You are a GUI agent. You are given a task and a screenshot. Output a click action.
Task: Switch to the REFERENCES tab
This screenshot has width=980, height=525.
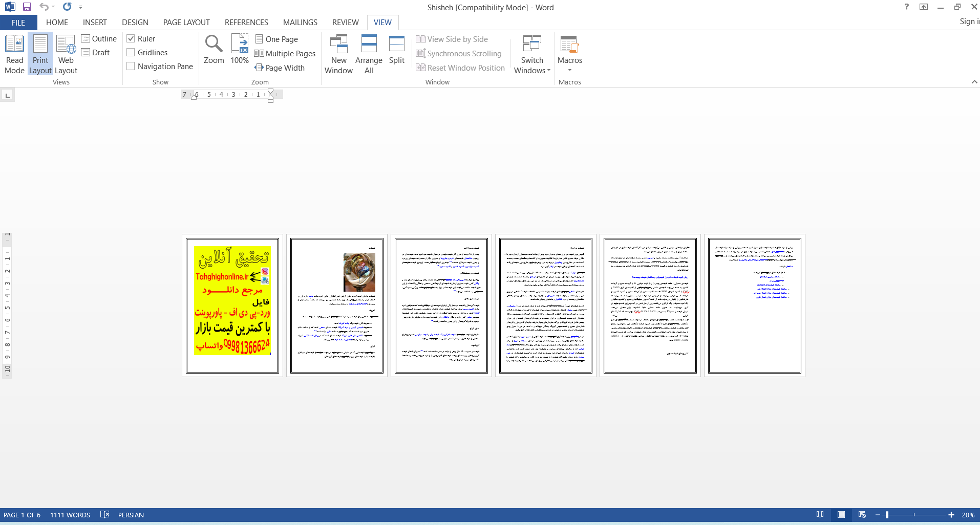[x=246, y=23]
